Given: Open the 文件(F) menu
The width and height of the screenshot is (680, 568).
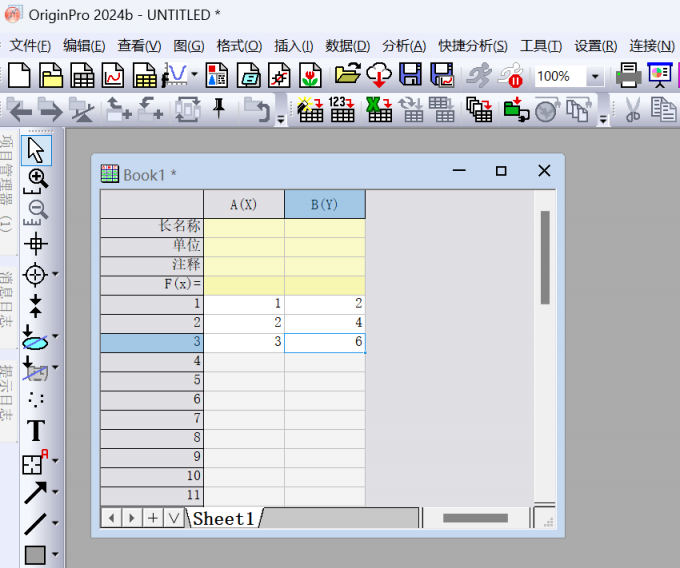Looking at the screenshot, I should (30, 46).
